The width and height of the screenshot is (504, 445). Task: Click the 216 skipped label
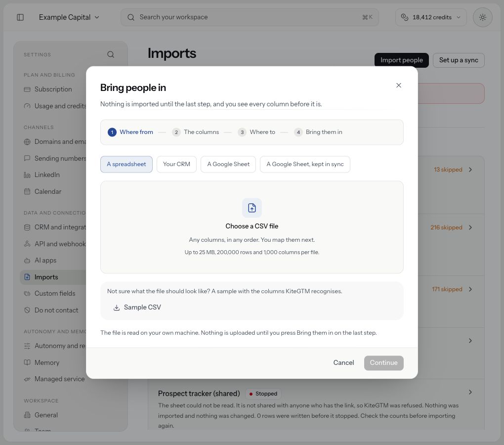[447, 227]
